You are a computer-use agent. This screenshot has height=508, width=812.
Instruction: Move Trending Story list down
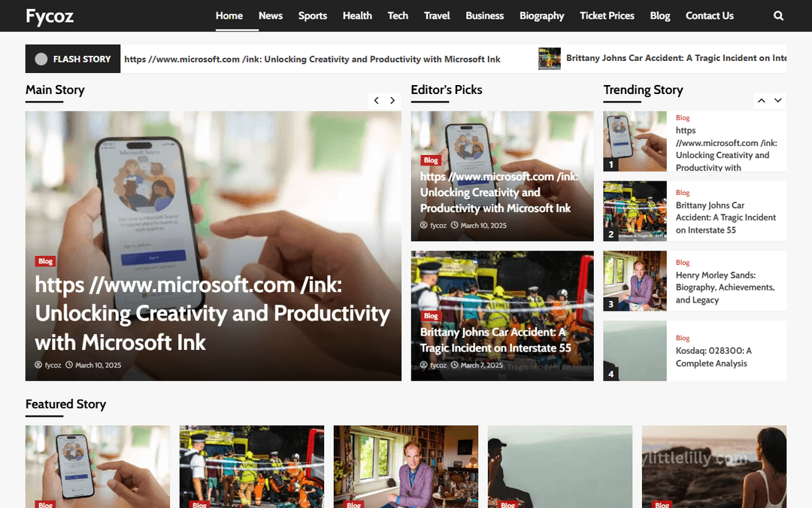click(x=778, y=101)
